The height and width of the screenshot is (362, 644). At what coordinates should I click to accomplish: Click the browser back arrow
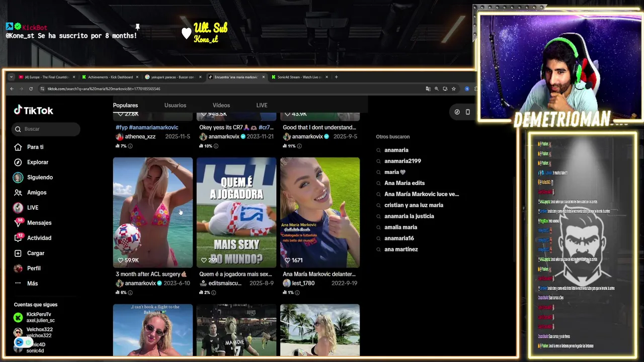(12, 89)
